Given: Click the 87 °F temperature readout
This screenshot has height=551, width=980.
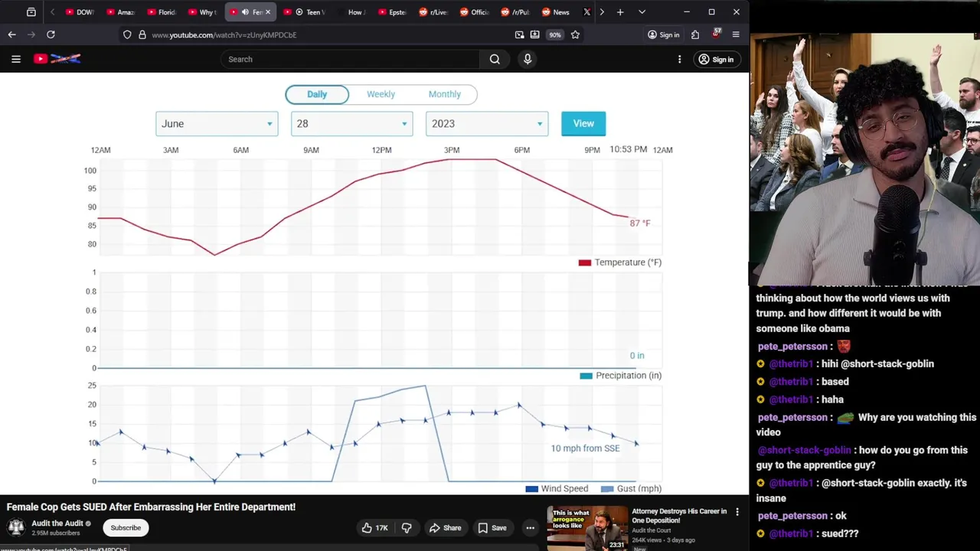Looking at the screenshot, I should point(640,223).
